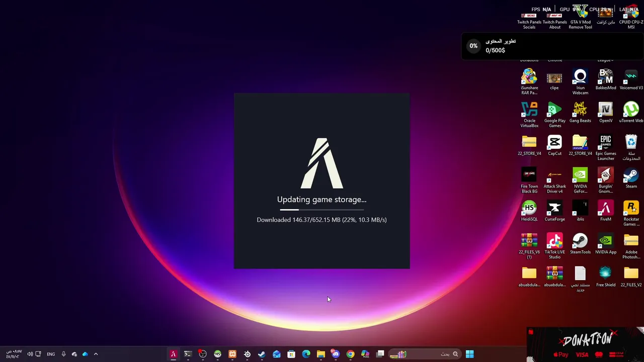Open 22_FILES_V6 (1) archive
Screen dimensions: 644x362
pyautogui.click(x=529, y=246)
